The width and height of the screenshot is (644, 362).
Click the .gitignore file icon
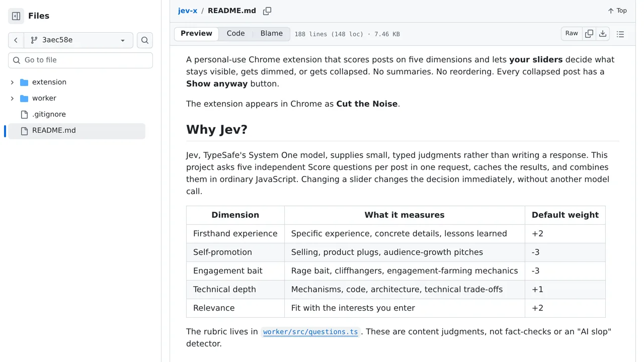[24, 115]
